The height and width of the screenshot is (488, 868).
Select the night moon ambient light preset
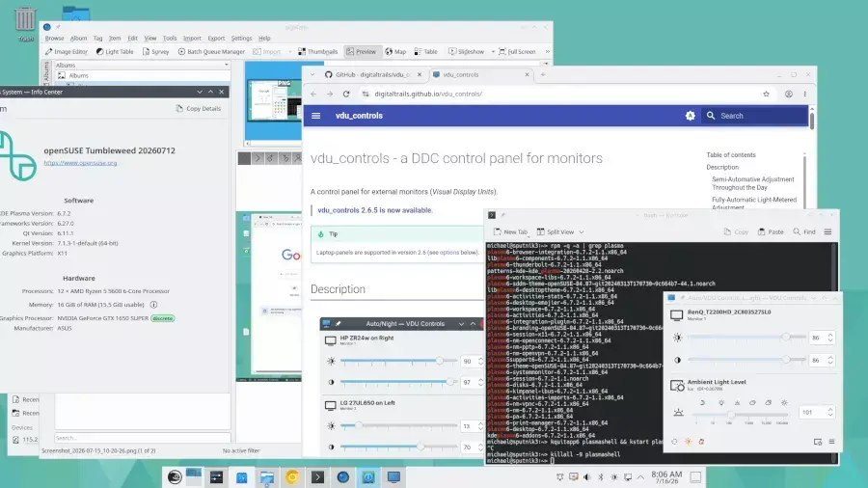coord(703,403)
